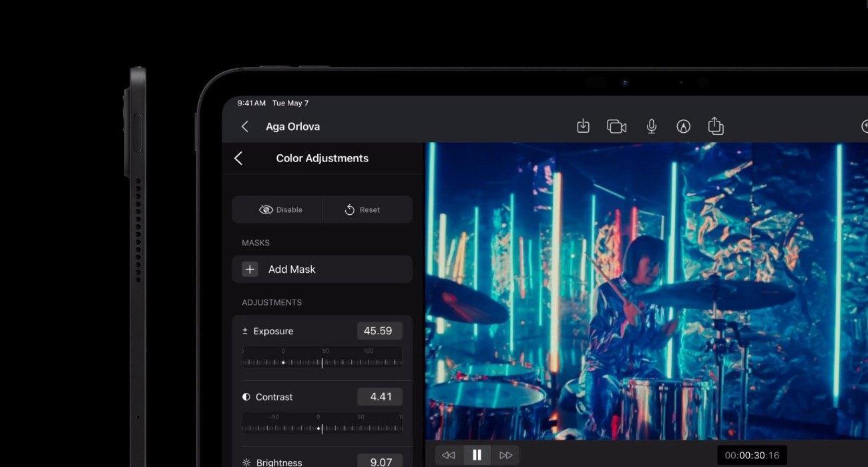Select the Exposure value field 45.59

click(x=379, y=331)
